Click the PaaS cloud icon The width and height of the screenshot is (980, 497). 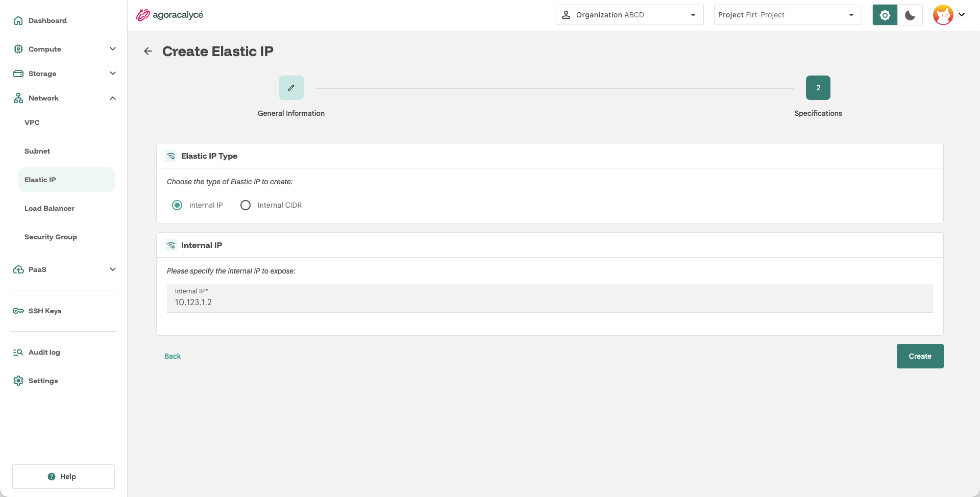18,269
